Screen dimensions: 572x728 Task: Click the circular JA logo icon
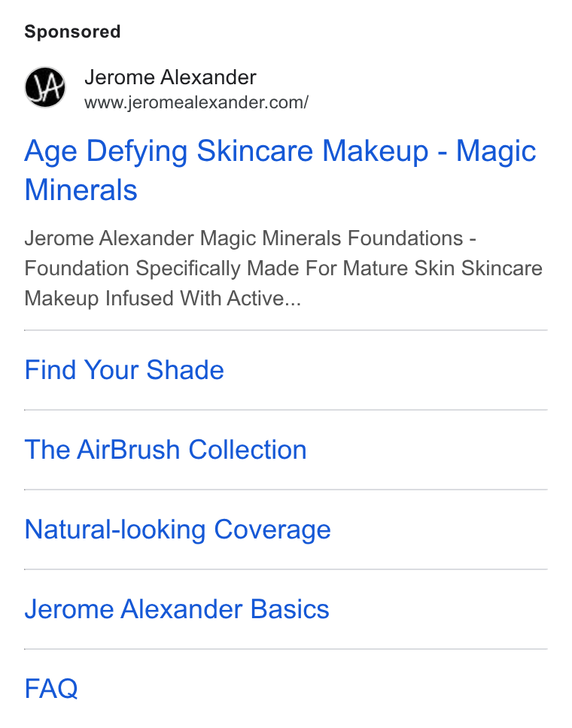pos(45,86)
